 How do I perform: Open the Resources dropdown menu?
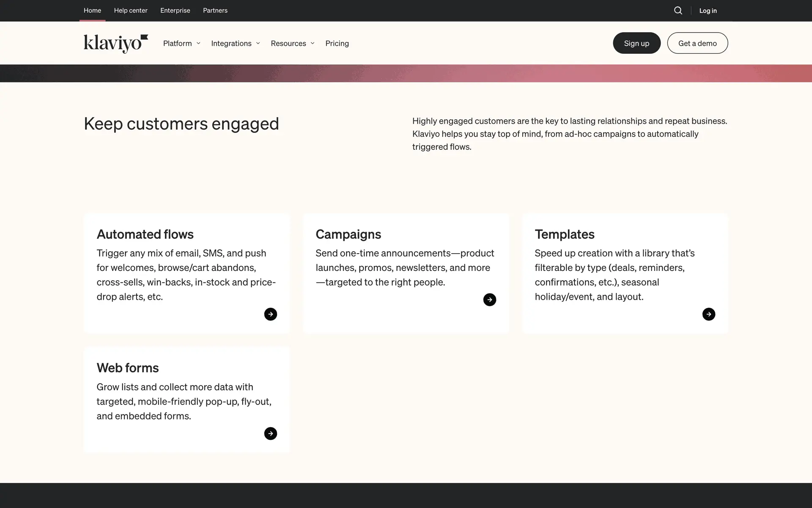tap(292, 43)
